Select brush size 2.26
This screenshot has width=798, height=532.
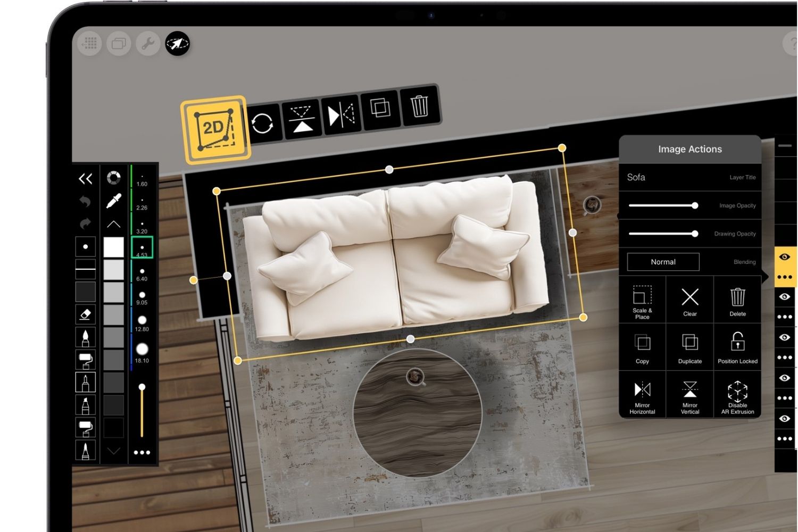pyautogui.click(x=142, y=203)
